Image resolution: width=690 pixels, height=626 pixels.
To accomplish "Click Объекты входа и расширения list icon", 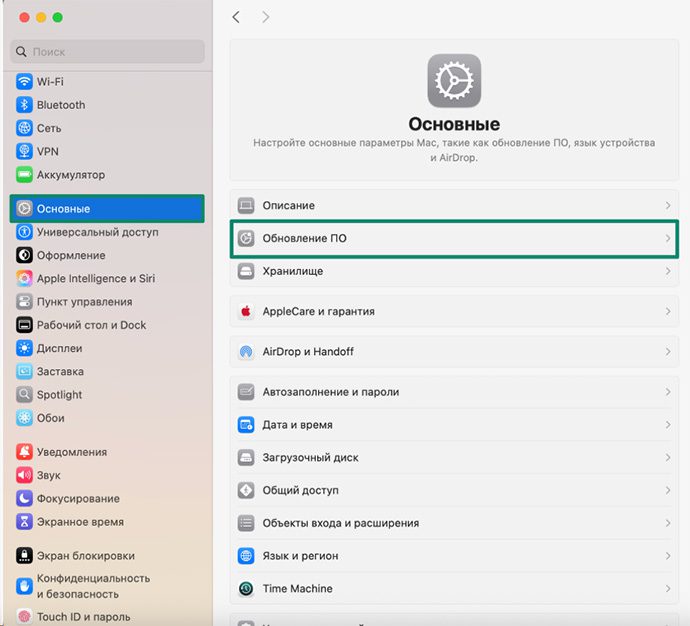I will tap(246, 523).
